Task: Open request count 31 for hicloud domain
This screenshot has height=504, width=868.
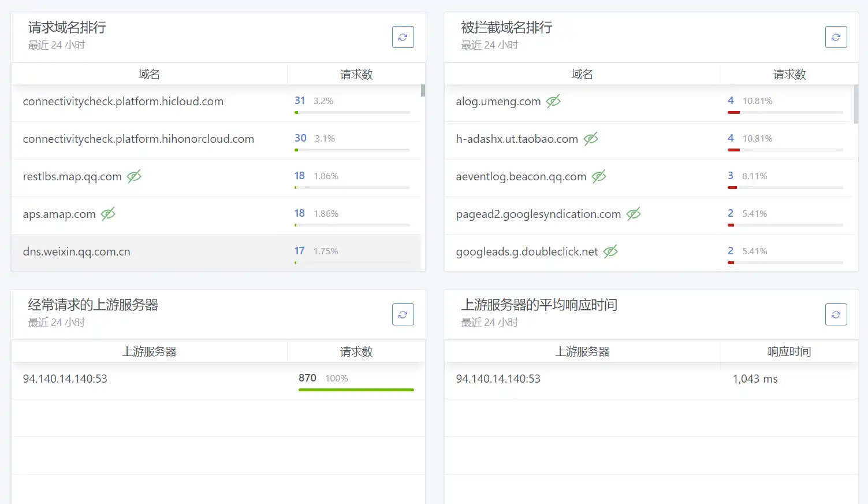Action: (x=300, y=101)
